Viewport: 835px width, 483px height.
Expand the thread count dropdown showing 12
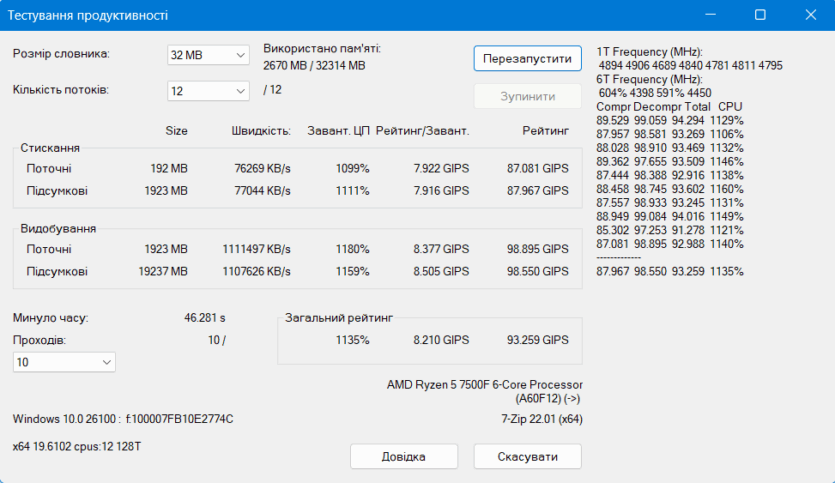point(208,91)
